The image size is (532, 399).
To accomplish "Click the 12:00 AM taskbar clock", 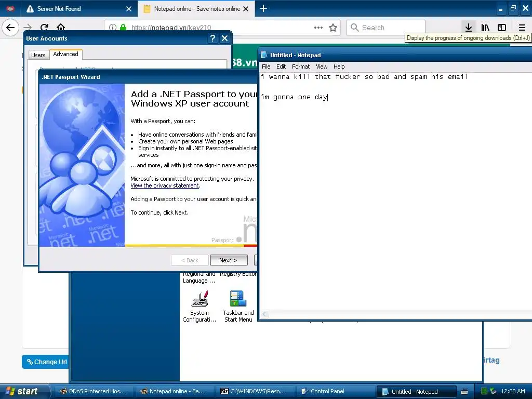I will click(513, 391).
